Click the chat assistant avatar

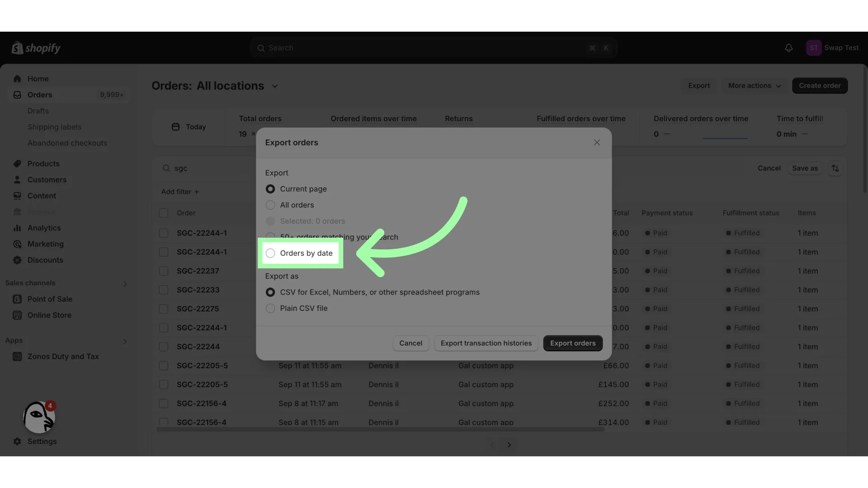coord(39,417)
